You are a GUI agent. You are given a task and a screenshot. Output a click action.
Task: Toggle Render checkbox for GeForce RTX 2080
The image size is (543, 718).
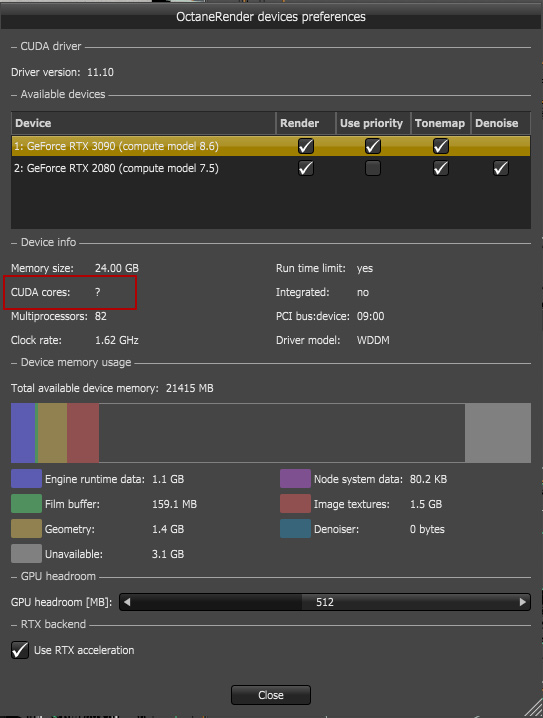point(306,168)
